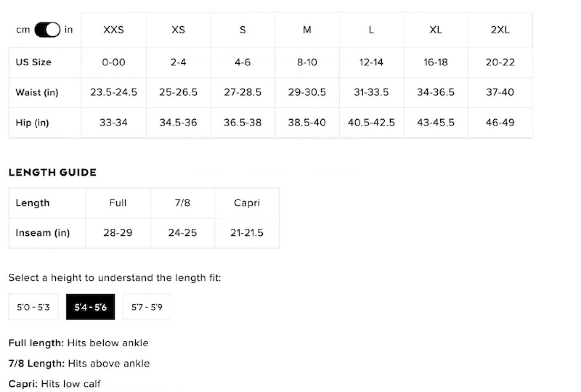Choose the 5'7 - 5'9 height range
This screenshot has height=392, width=581.
(x=147, y=307)
